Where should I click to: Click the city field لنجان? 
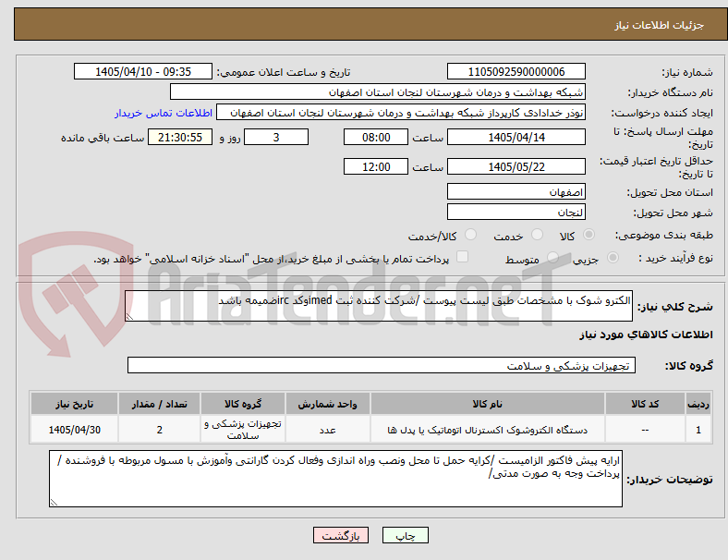pos(516,212)
